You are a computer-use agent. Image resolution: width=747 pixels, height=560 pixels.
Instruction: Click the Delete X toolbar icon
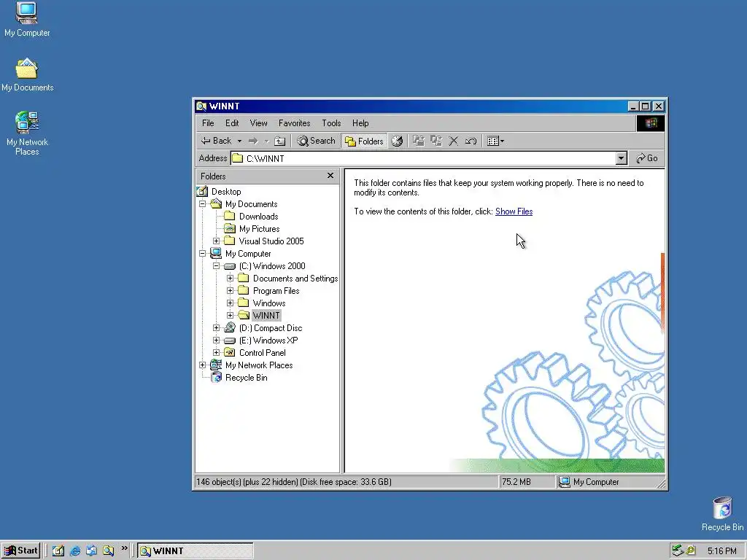[454, 141]
